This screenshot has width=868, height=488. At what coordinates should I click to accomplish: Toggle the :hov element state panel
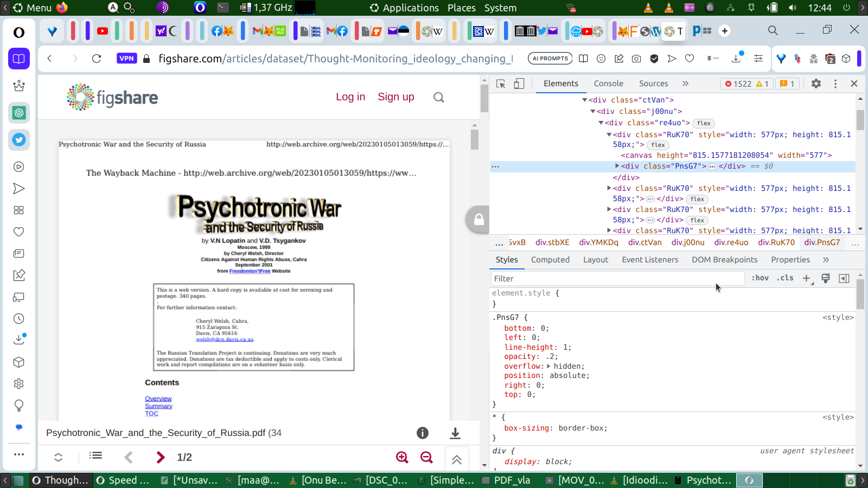point(760,278)
